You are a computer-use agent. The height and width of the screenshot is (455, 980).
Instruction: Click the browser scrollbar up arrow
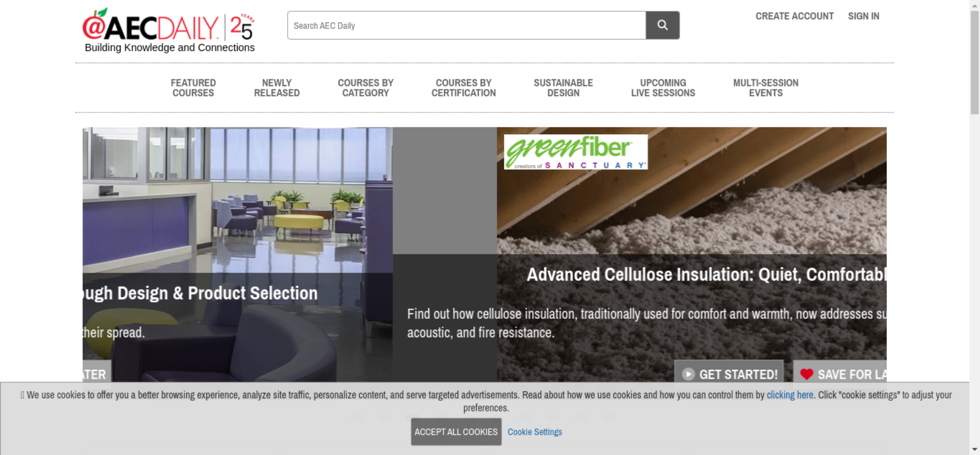point(975,5)
